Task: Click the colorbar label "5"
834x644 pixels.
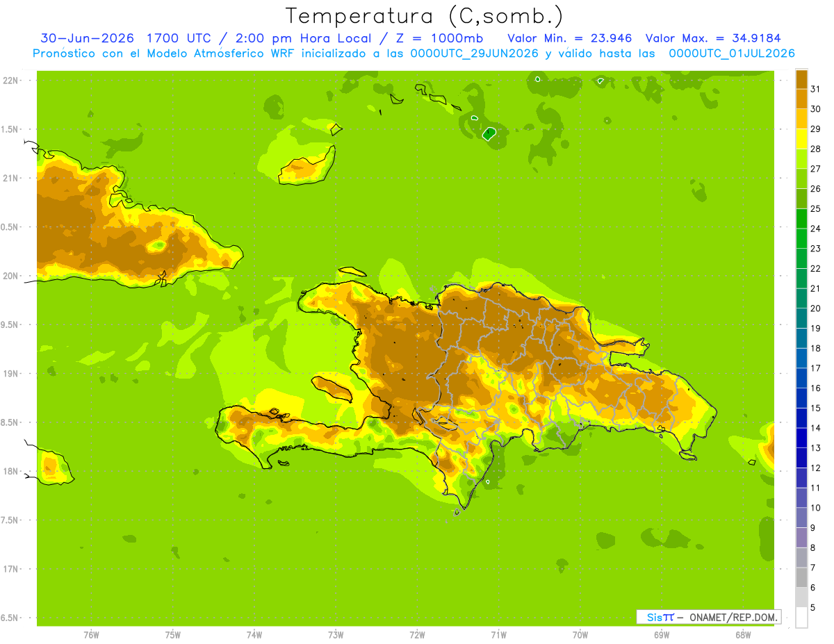Action: click(813, 608)
